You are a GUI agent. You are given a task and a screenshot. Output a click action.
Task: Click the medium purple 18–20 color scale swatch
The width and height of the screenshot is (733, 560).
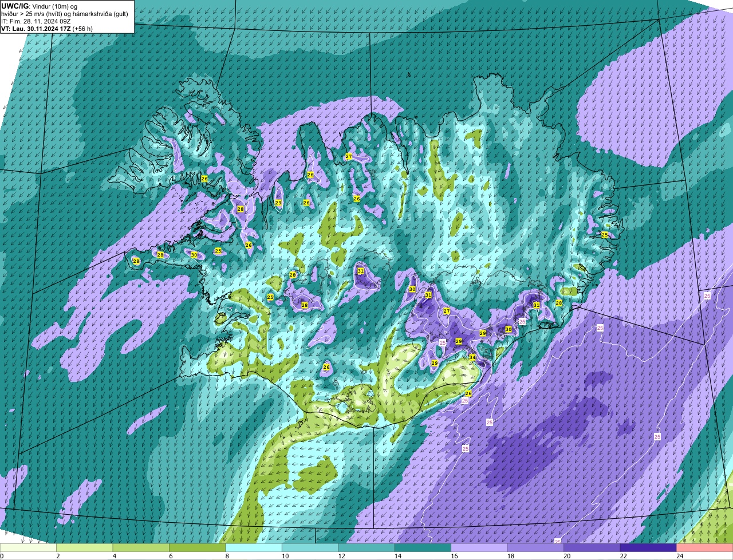(x=535, y=548)
